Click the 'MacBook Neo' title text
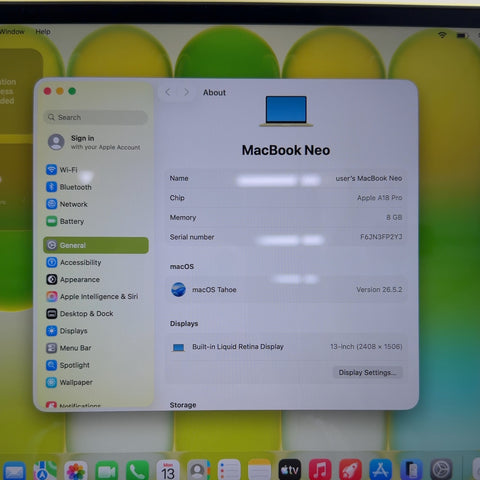This screenshot has height=480, width=480. [286, 150]
